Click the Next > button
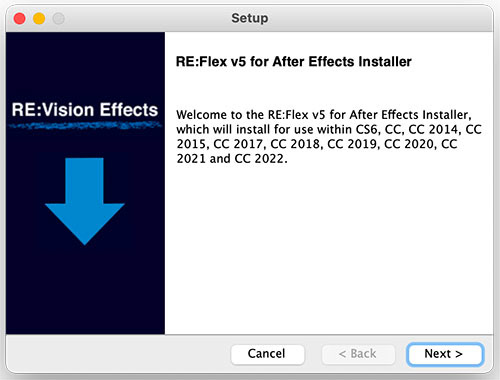Screen dimensions: 500x380 [x=445, y=354]
